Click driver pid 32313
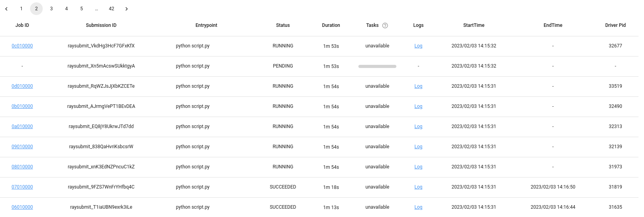Screen dimensions: 644x217 coord(616,126)
